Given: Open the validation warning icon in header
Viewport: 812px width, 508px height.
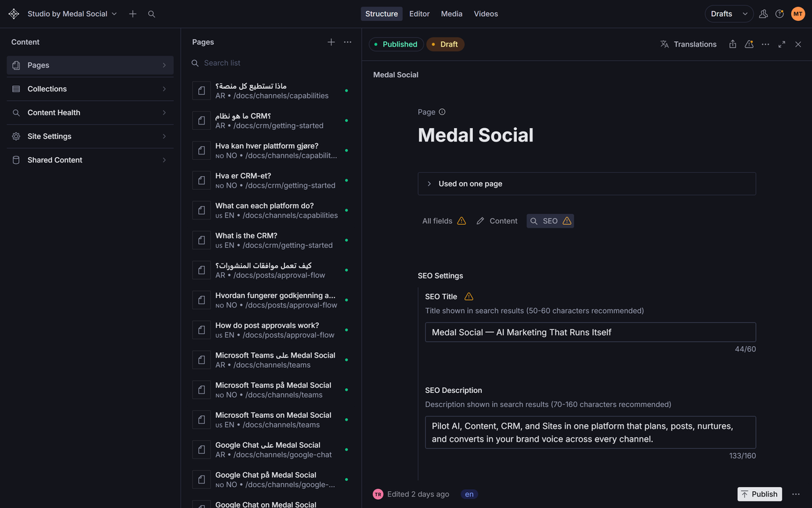Looking at the screenshot, I should [x=749, y=44].
